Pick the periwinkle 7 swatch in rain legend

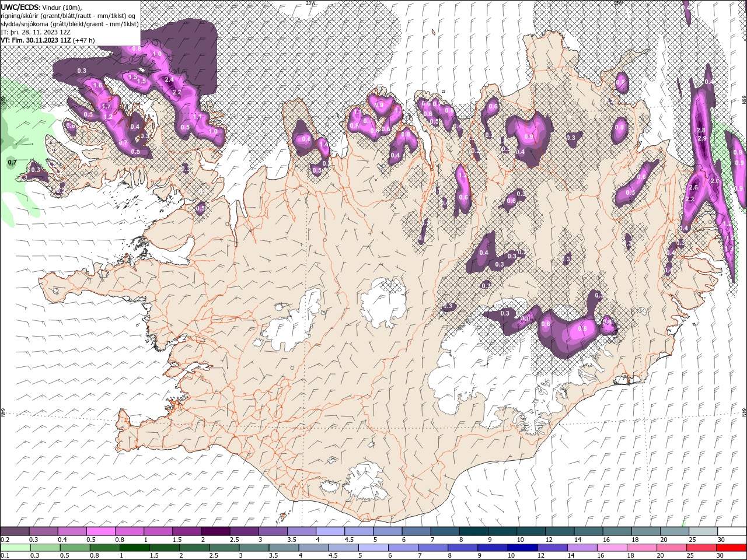pyautogui.click(x=432, y=548)
